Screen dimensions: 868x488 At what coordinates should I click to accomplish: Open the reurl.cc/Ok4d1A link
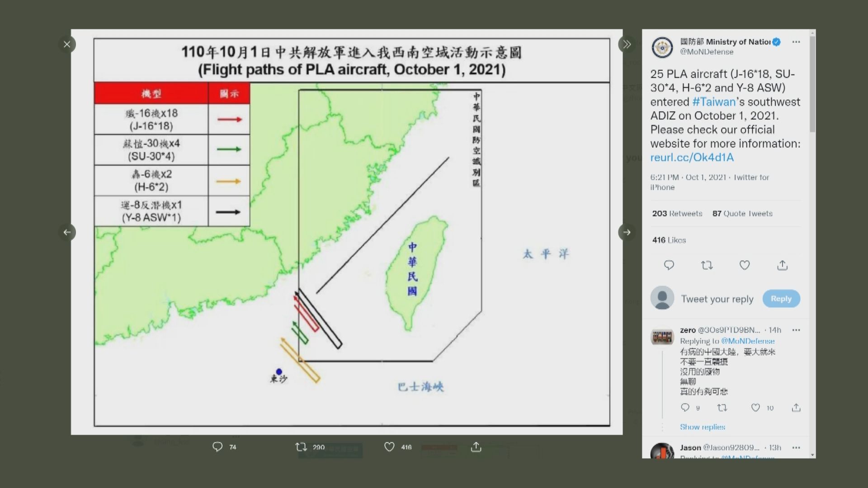(692, 157)
